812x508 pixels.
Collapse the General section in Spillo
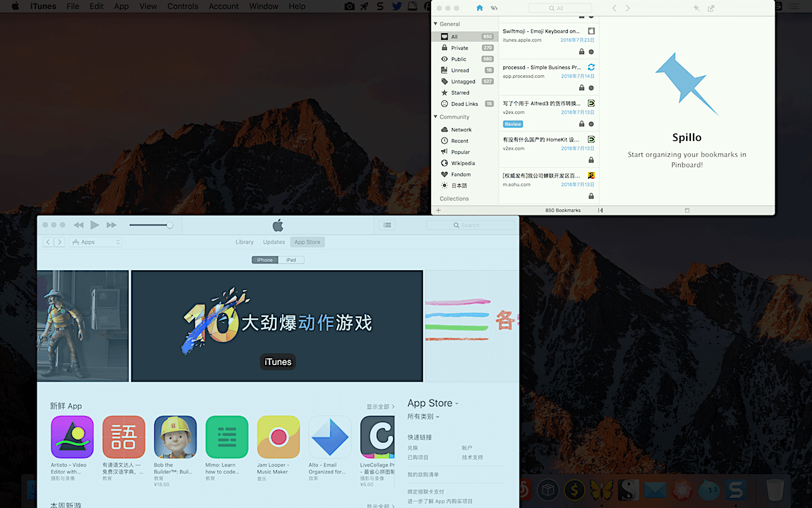click(435, 24)
